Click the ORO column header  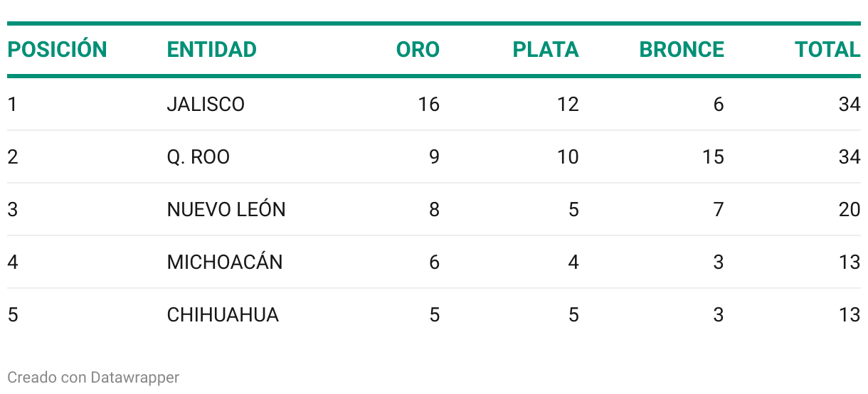(418, 50)
